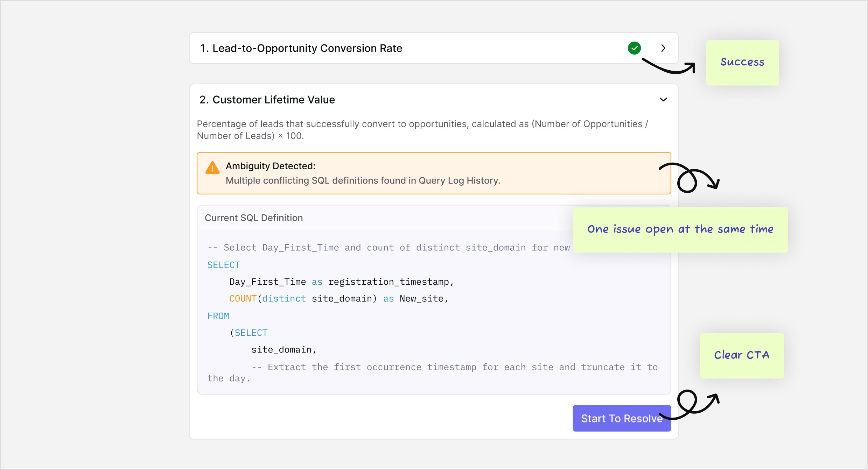Click the orange warning triangle icon
The image size is (868, 470).
click(212, 168)
